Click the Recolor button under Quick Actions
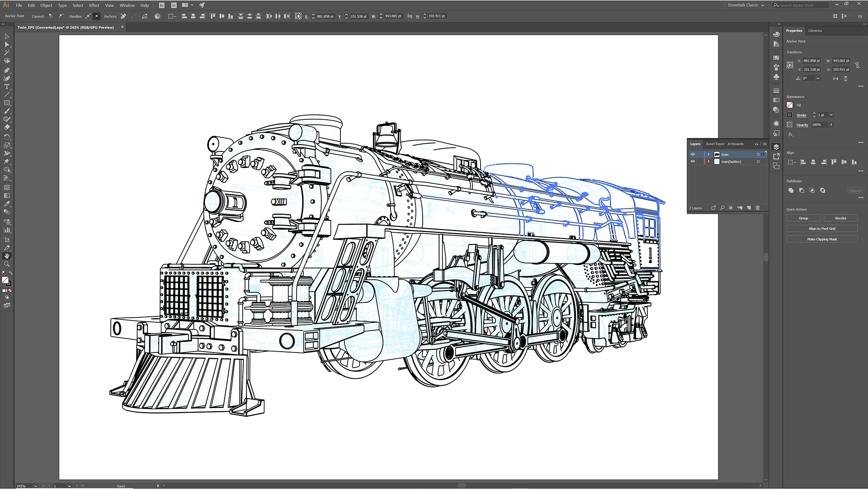 (840, 218)
